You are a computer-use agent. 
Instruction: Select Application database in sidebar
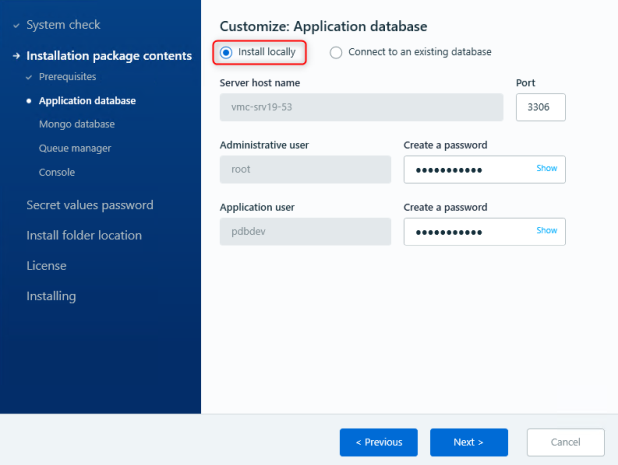pyautogui.click(x=87, y=101)
